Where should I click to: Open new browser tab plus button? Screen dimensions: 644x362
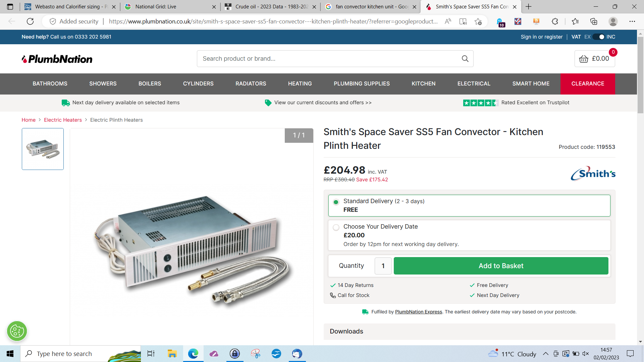click(x=529, y=7)
